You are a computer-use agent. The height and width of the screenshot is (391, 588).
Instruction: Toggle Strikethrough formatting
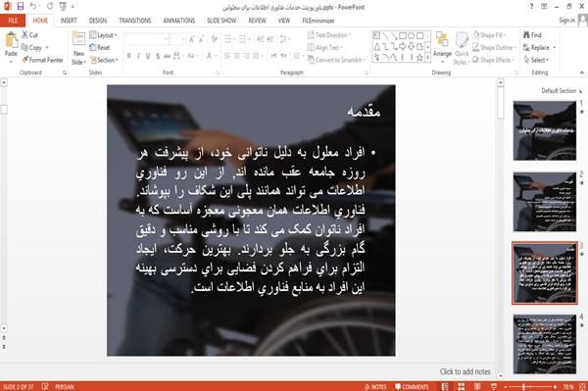167,56
